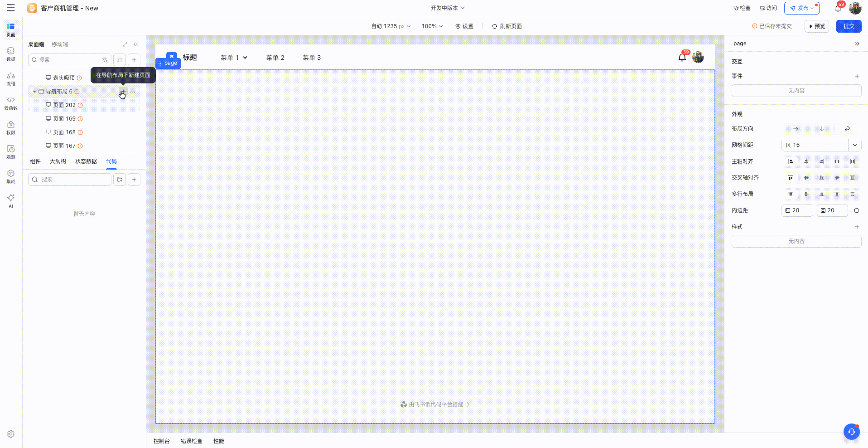Collapse the right properties panel

coord(857,44)
